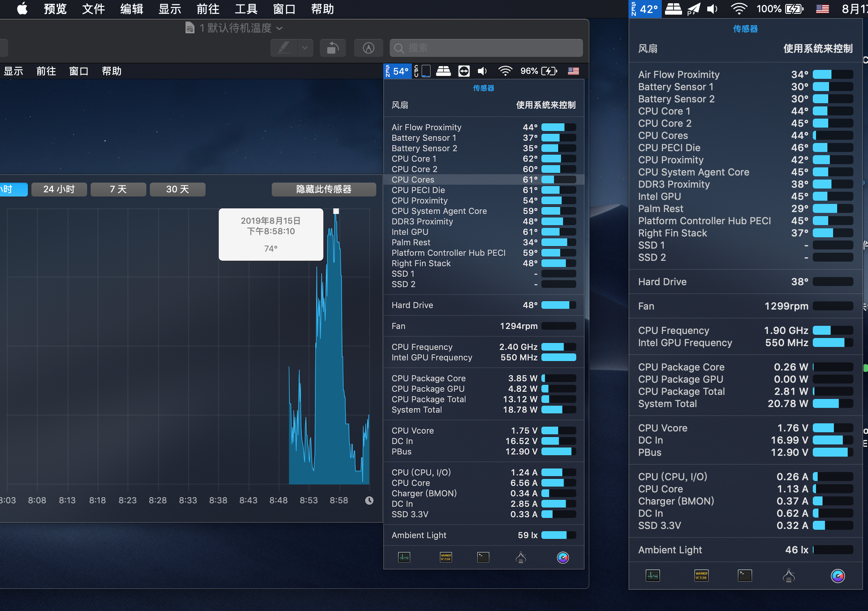Toggle the 42° sensors menu bar item
Screen dimensions: 868x611
click(645, 9)
